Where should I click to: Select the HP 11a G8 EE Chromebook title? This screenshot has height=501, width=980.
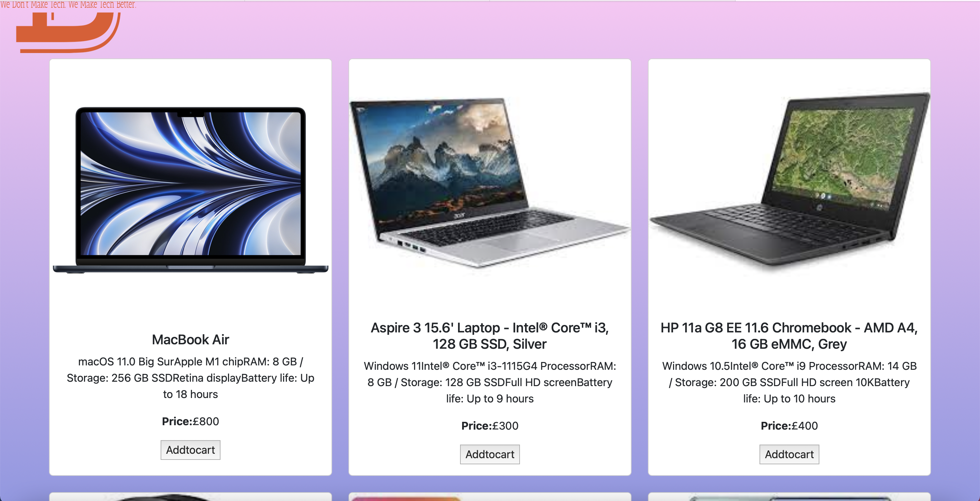pyautogui.click(x=789, y=336)
